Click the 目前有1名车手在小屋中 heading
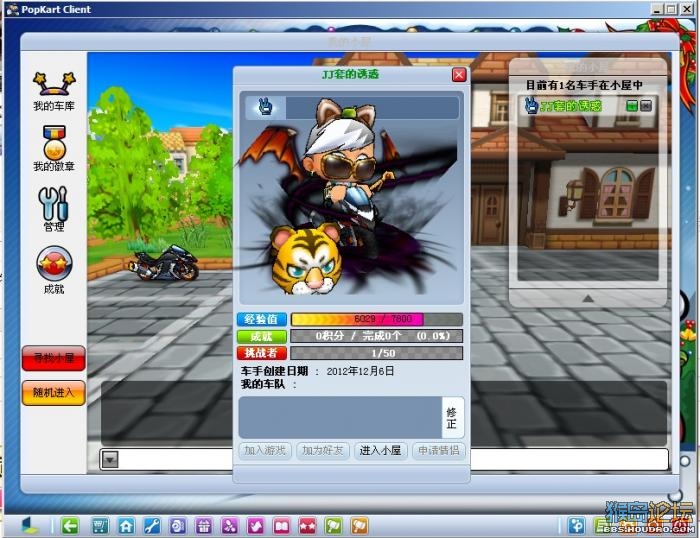 tap(584, 85)
